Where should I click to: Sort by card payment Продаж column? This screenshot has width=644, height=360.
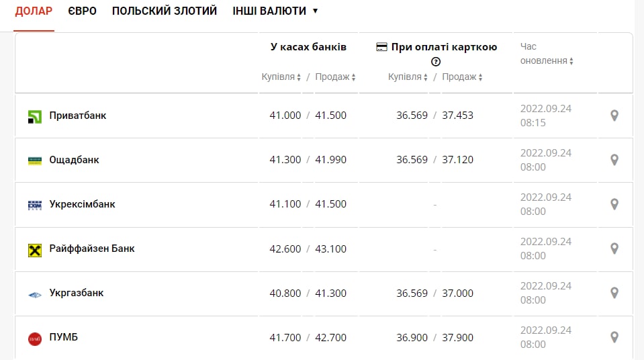pyautogui.click(x=462, y=77)
